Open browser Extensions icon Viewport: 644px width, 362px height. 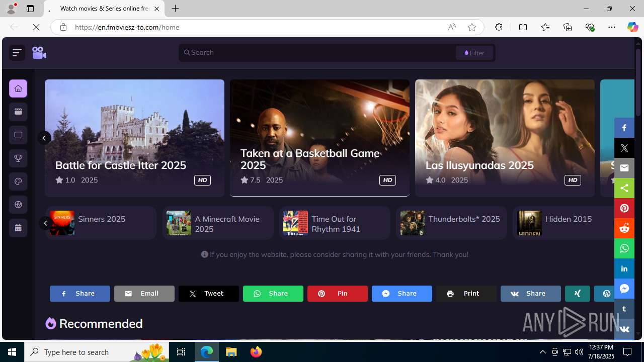click(x=499, y=27)
